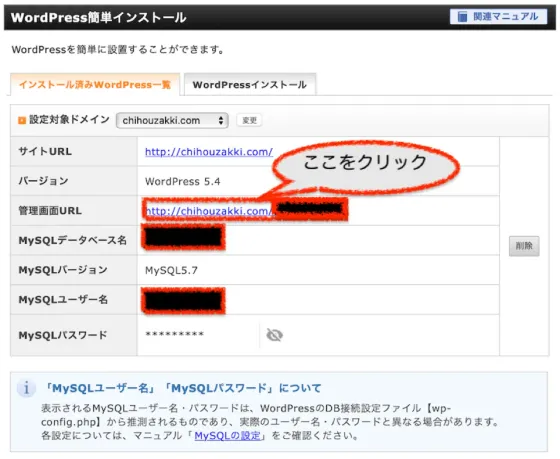
Task: Open the WordPressインストール tab
Action: 250,85
